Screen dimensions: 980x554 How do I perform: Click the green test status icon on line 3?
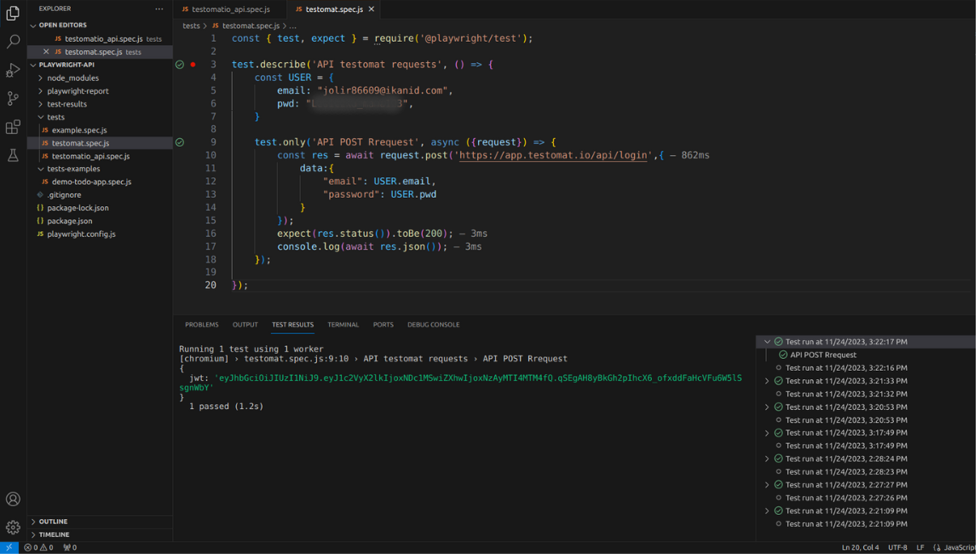[x=180, y=65]
